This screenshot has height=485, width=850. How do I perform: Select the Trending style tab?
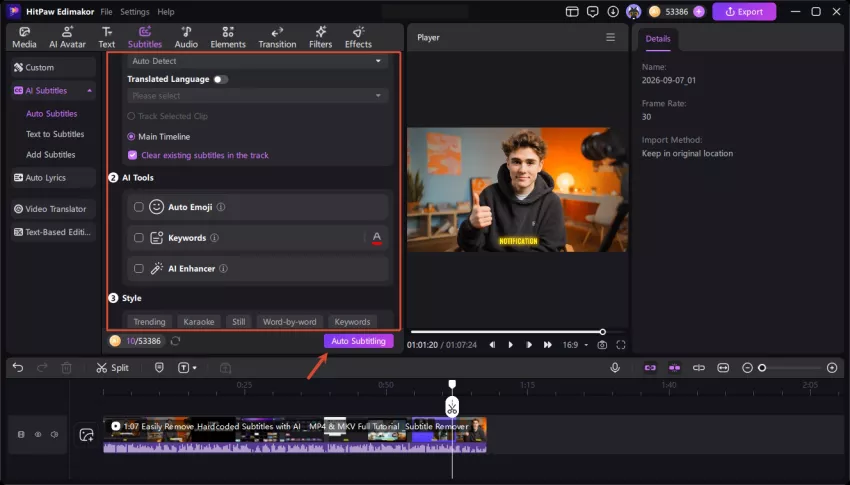[149, 321]
